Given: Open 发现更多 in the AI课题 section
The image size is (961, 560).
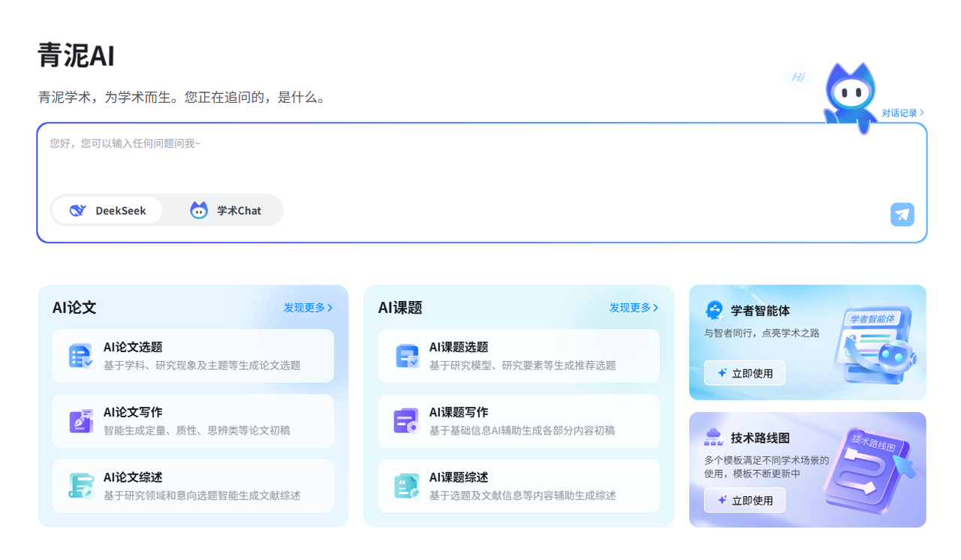Looking at the screenshot, I should 634,308.
